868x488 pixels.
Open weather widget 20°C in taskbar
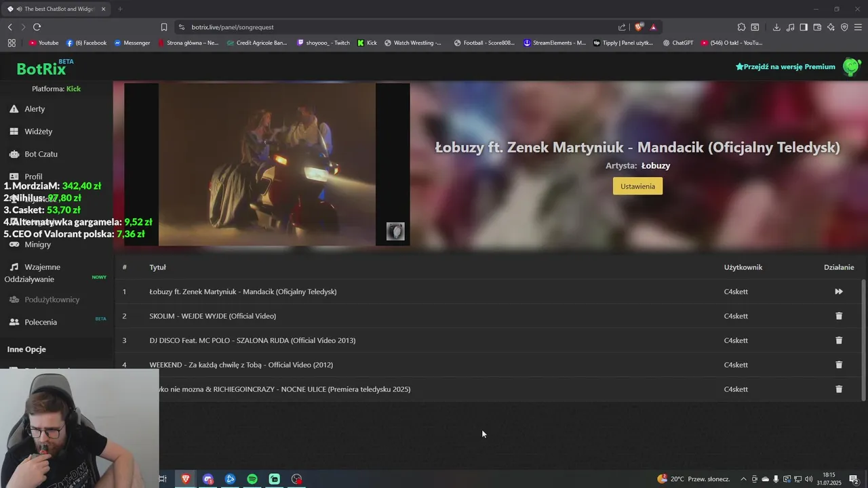[693, 479]
